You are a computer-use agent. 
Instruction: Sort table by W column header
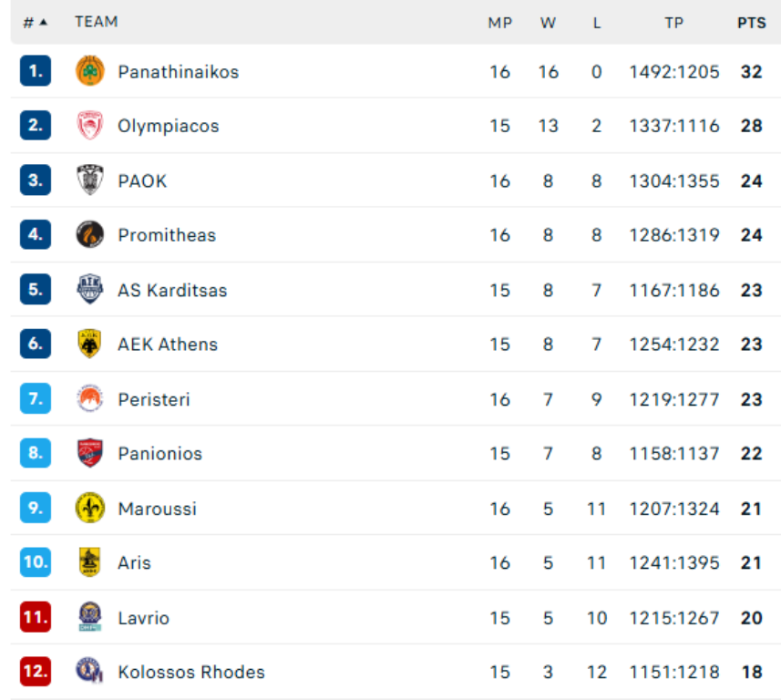click(548, 23)
